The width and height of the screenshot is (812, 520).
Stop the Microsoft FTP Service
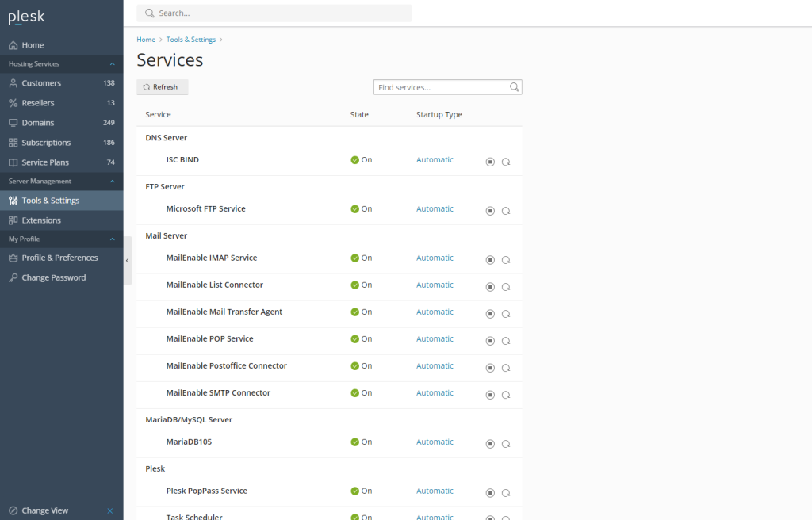(x=490, y=211)
